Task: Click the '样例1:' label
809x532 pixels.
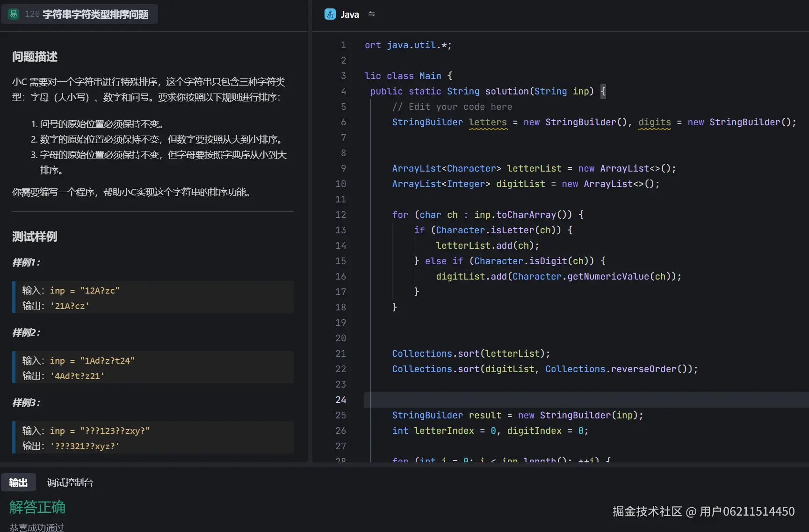Action: tap(26, 263)
